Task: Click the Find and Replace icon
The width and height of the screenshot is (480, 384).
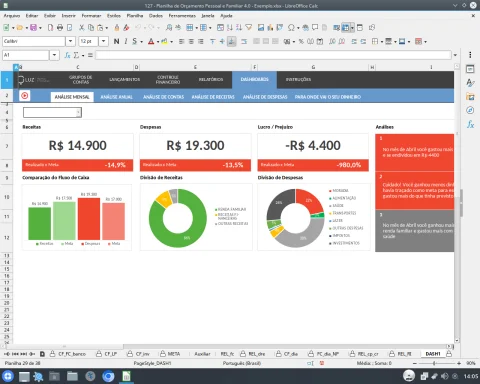Action: pos(169,28)
